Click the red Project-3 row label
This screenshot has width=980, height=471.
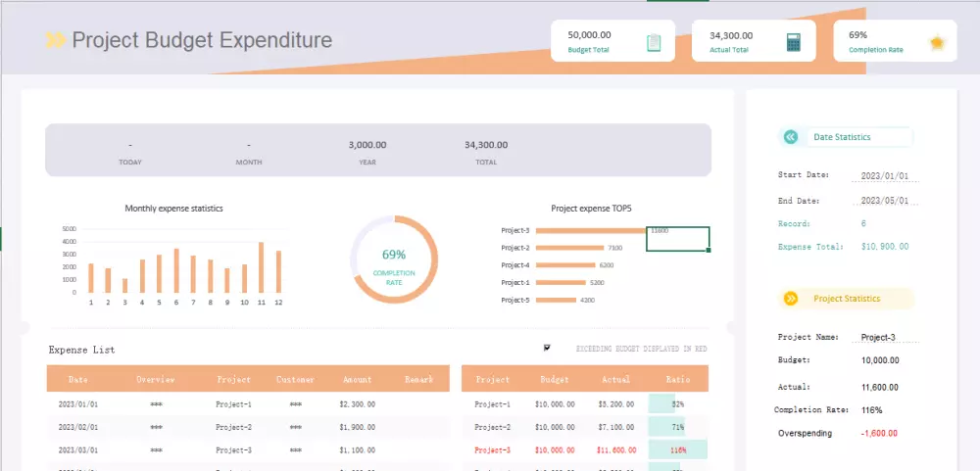click(493, 449)
